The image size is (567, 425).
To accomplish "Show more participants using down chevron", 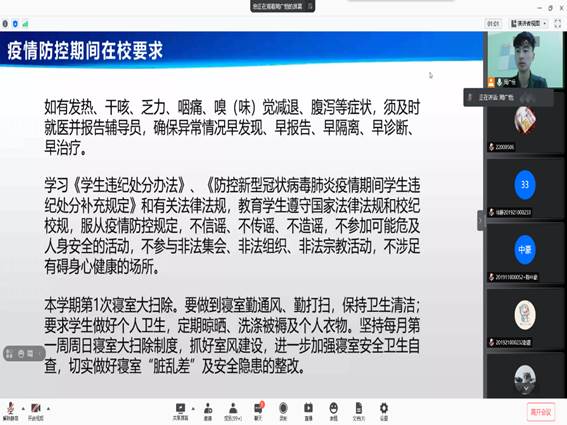I will pos(525,387).
